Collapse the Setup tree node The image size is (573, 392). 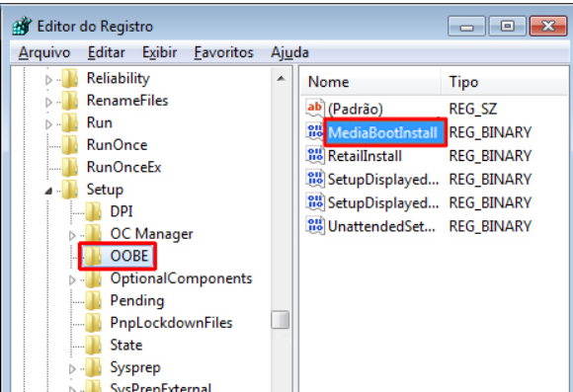pos(48,191)
